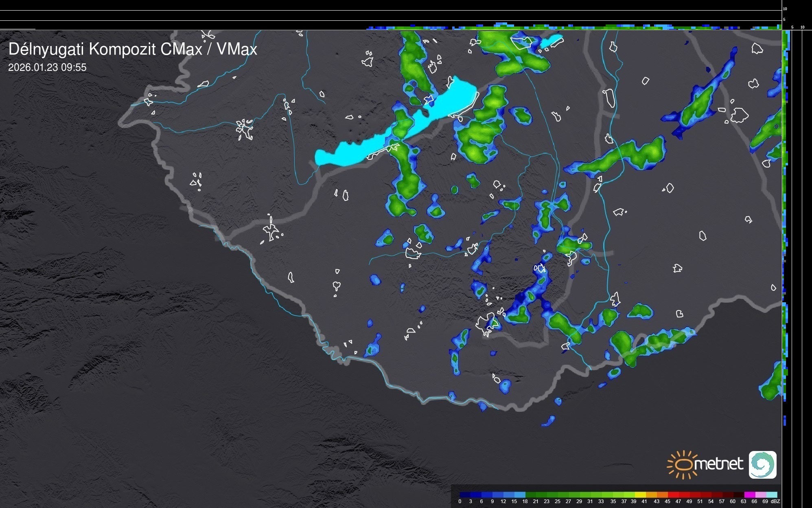
Task: Pick the darkest blue 0 dBZ swatch
Action: tap(465, 495)
